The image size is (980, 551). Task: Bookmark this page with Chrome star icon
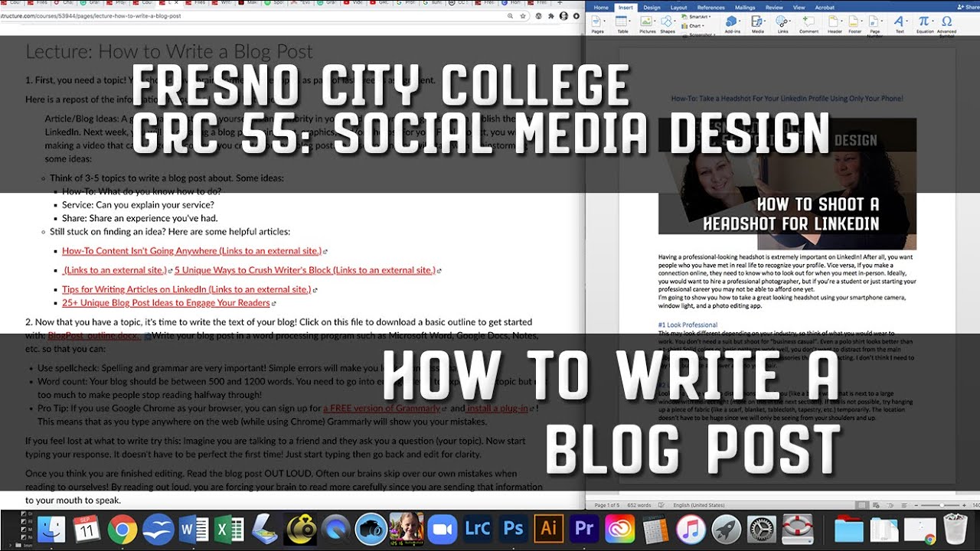click(x=521, y=15)
